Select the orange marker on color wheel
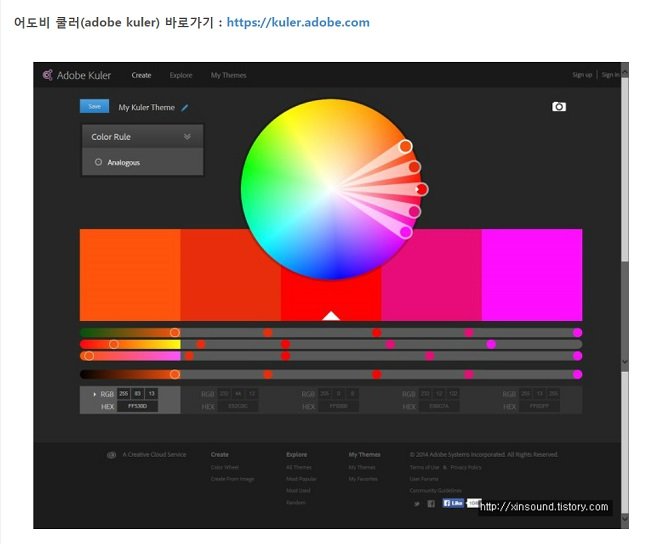 [x=405, y=146]
